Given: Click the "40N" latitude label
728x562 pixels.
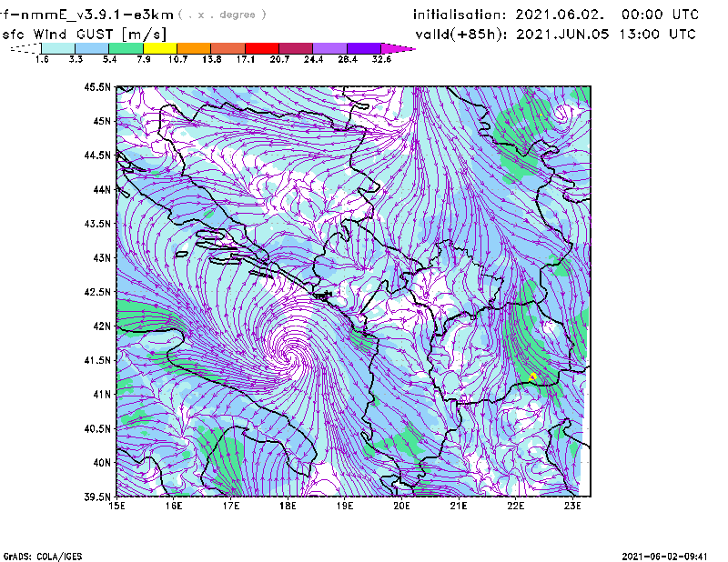Looking at the screenshot, I should (x=102, y=463).
